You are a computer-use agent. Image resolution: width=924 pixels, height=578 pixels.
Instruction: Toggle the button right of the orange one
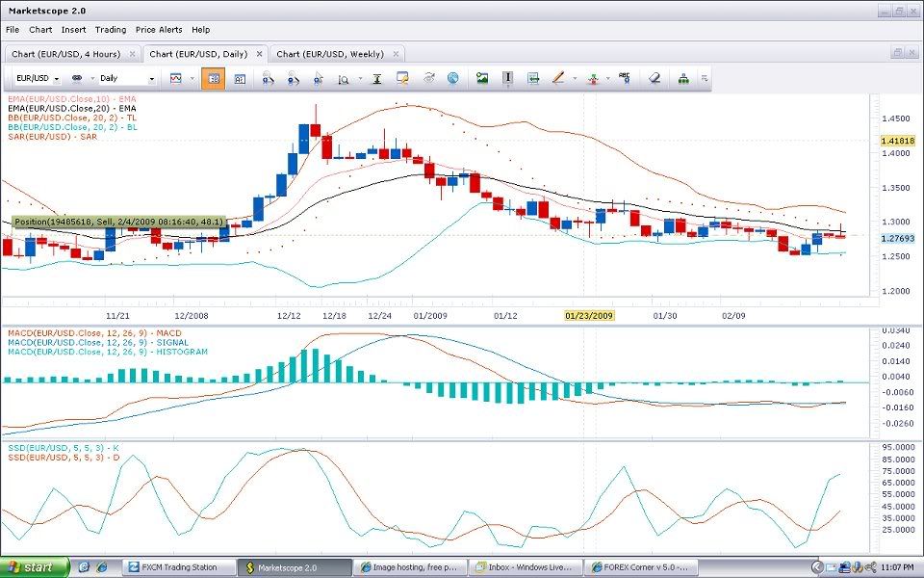pos(240,78)
